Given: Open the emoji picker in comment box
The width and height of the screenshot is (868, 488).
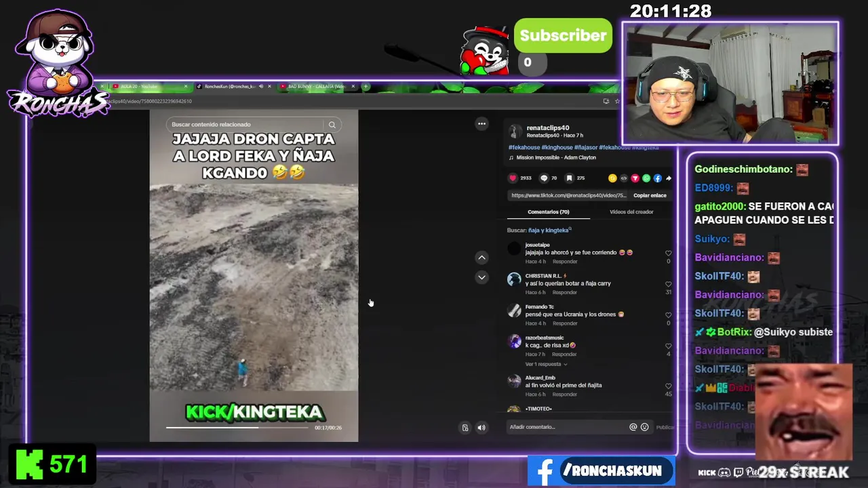Looking at the screenshot, I should coord(645,427).
